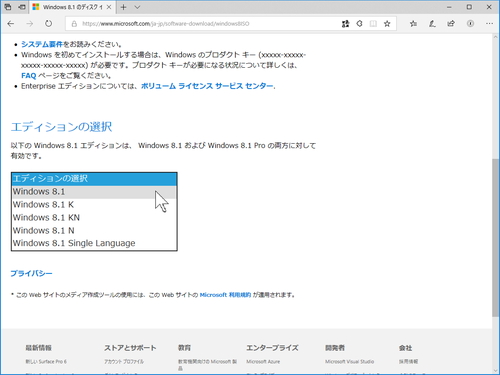Open footer link Microsoft Visual Studio

tap(350, 362)
